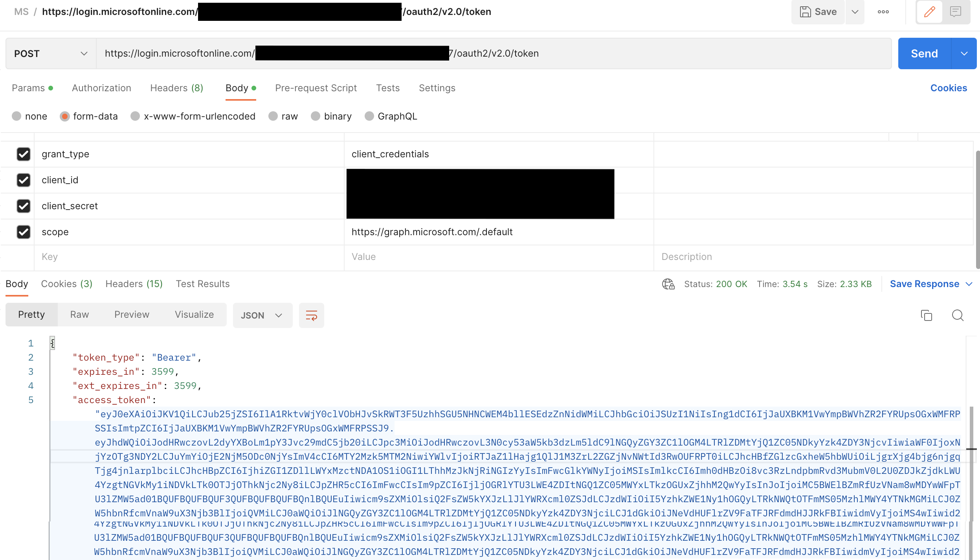Switch to response Headers (15) tab
The image size is (980, 560).
[134, 284]
